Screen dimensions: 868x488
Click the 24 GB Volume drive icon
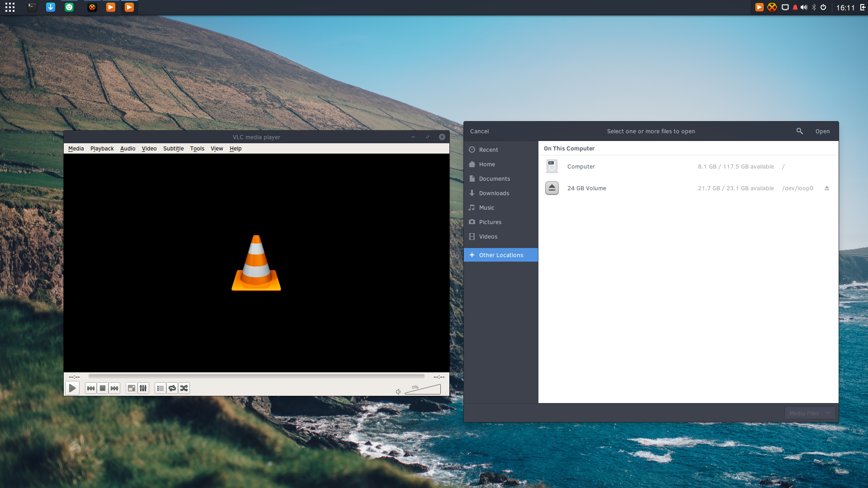click(x=552, y=188)
